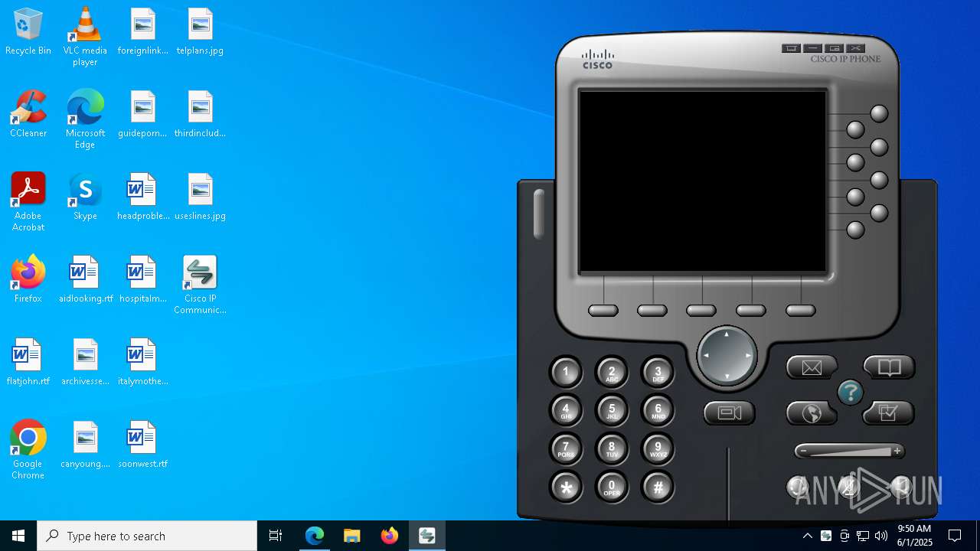This screenshot has height=551, width=980.
Task: Dial the 3 DEF key
Action: 658,373
